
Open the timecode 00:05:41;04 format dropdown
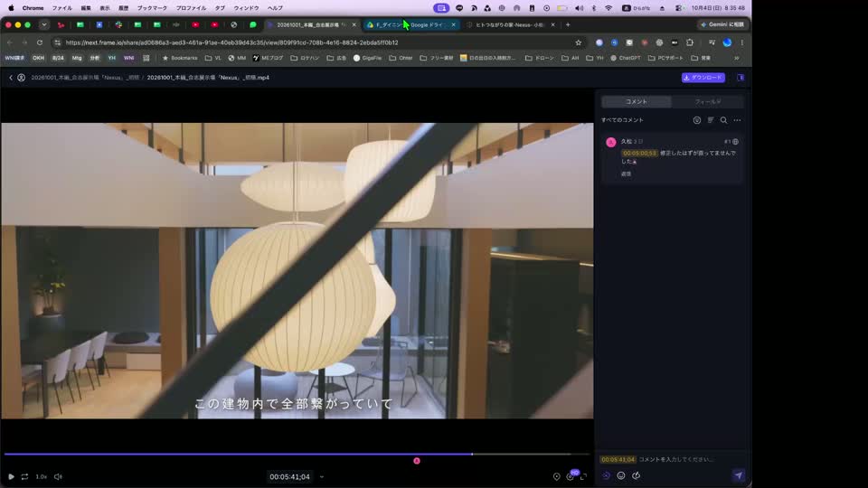pyautogui.click(x=322, y=477)
